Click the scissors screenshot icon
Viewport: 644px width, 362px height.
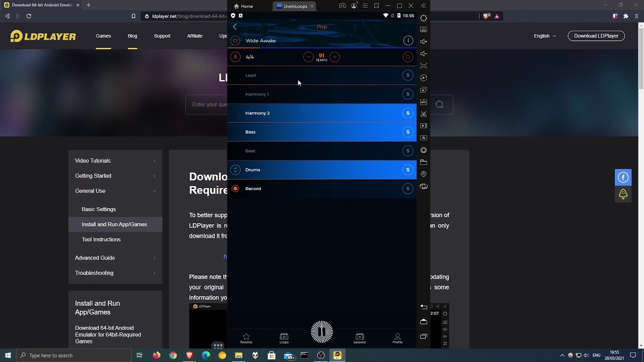[424, 114]
